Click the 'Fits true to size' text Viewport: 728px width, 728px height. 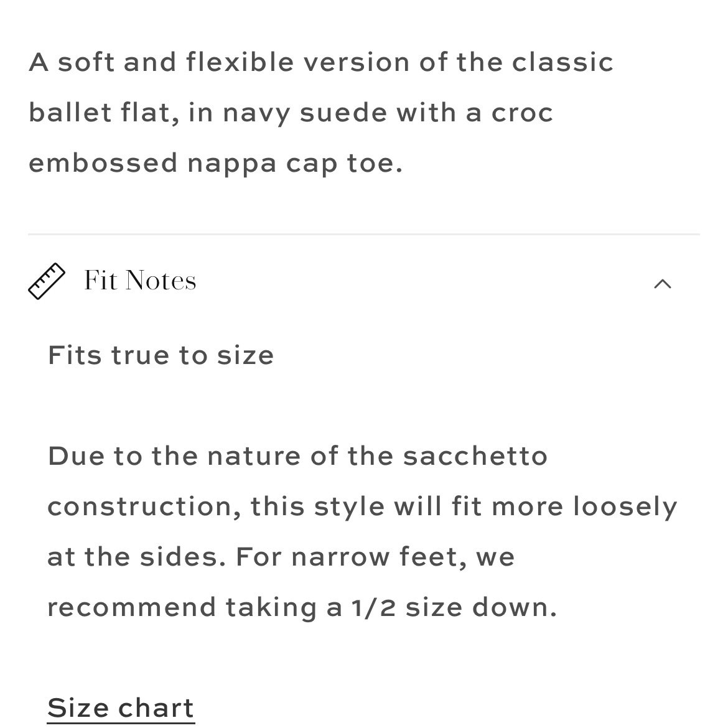pos(161,356)
